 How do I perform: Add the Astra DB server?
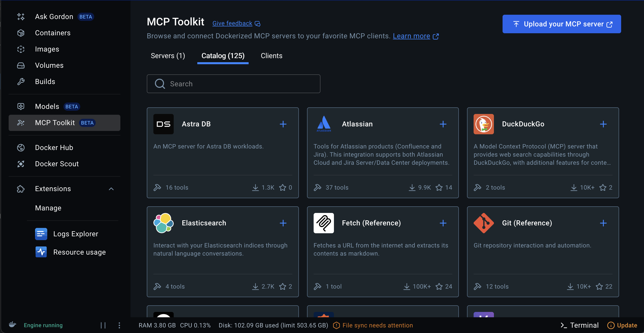point(283,124)
